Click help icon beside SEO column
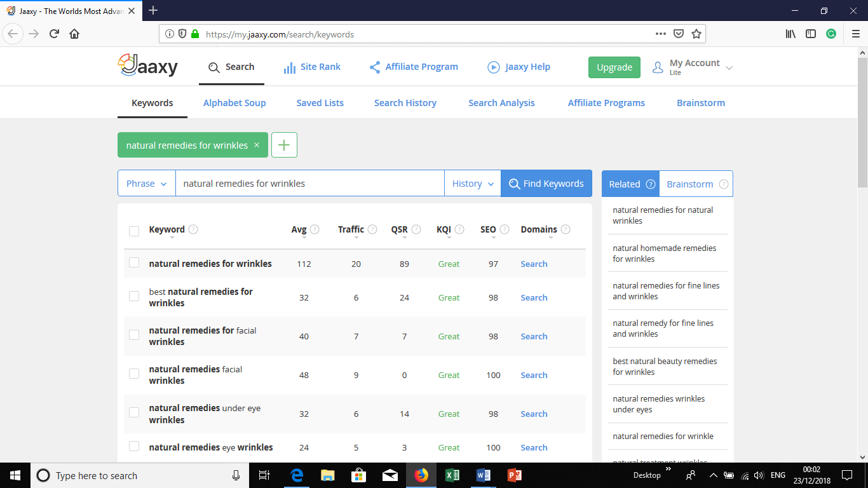This screenshot has height=488, width=868. coord(504,229)
